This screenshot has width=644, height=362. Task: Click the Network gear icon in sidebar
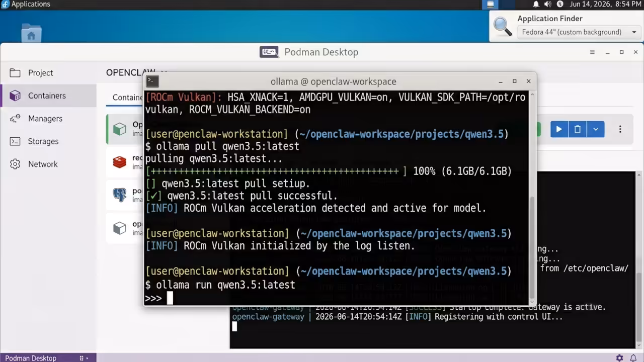tap(15, 164)
